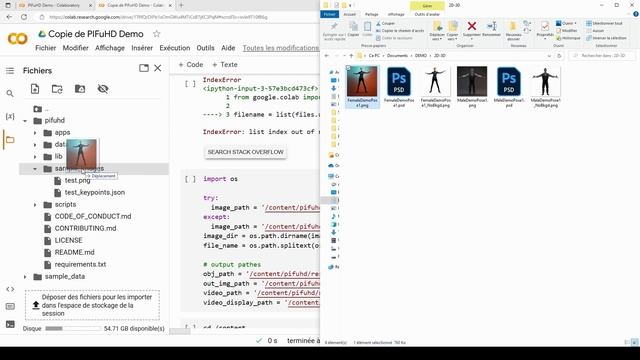Open requirements.txt file
Screen dimensions: 640x360
[80, 264]
